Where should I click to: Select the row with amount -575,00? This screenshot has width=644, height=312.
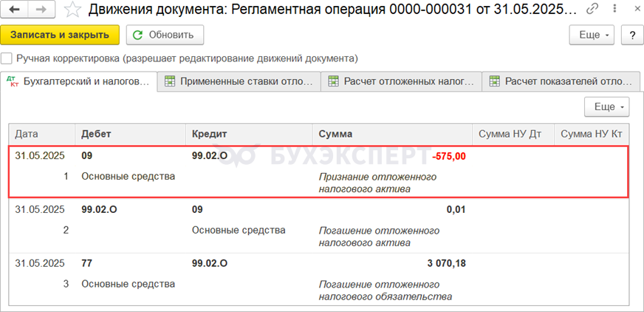pyautogui.click(x=318, y=171)
